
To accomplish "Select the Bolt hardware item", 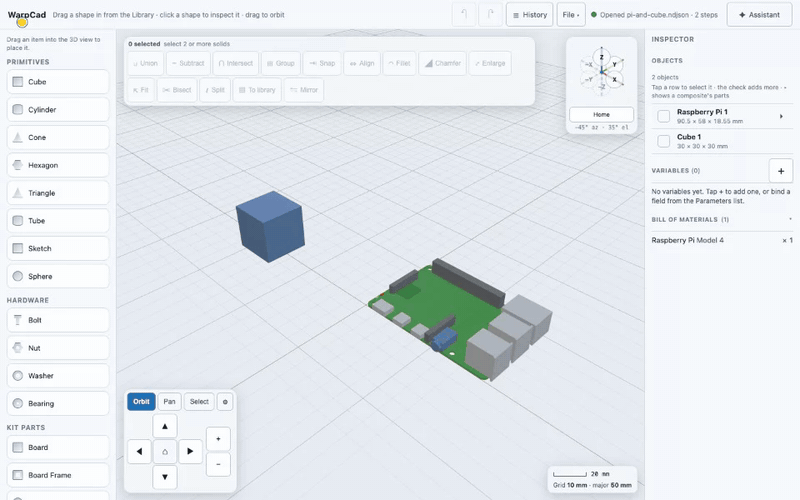I will pyautogui.click(x=58, y=320).
